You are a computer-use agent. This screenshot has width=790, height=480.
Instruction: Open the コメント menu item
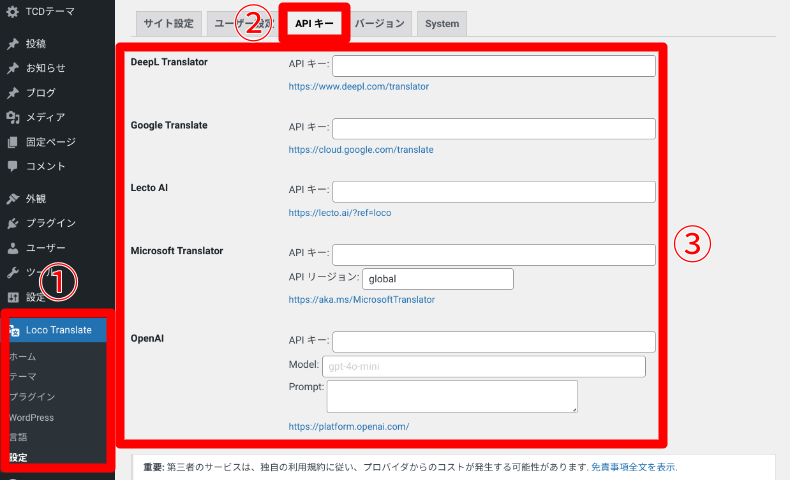45,166
